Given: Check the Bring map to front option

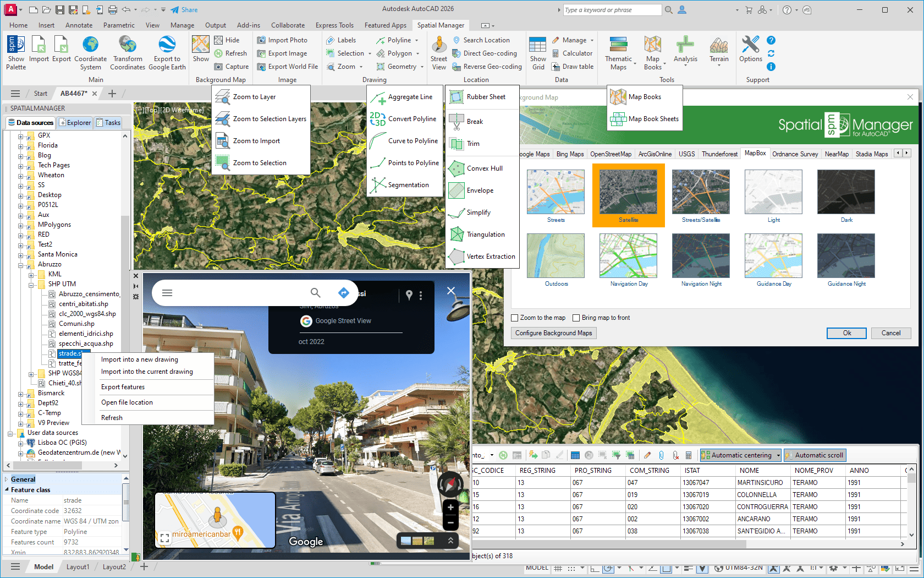Looking at the screenshot, I should [x=576, y=318].
